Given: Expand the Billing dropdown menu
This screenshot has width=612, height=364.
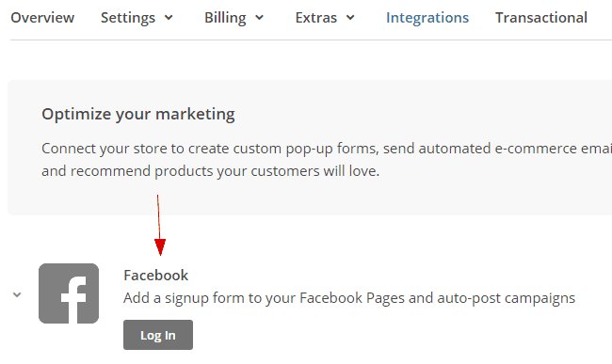Looking at the screenshot, I should tap(234, 18).
